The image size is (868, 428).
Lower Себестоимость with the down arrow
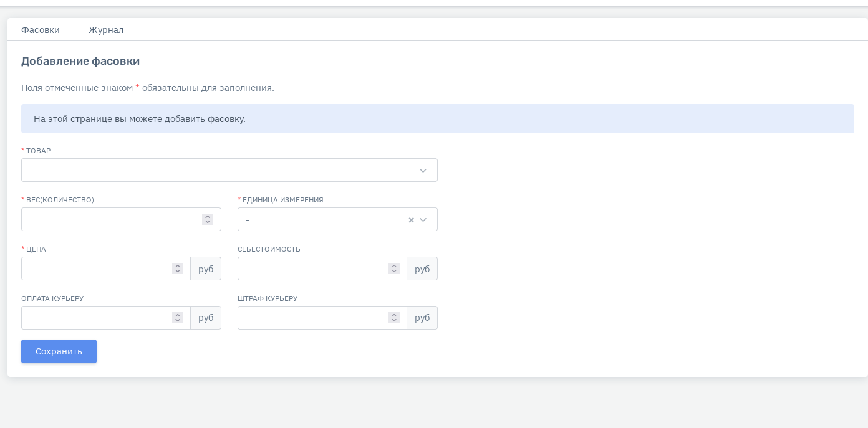pyautogui.click(x=394, y=272)
